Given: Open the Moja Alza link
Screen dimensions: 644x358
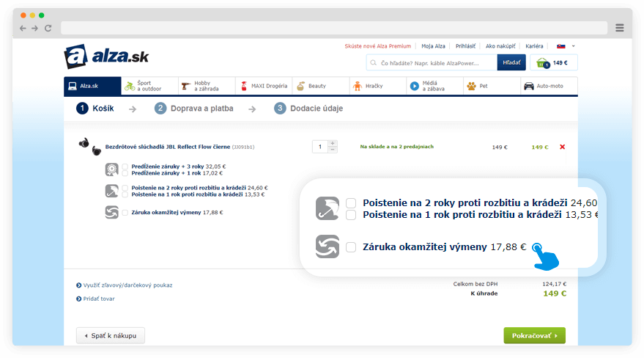Looking at the screenshot, I should coord(433,46).
